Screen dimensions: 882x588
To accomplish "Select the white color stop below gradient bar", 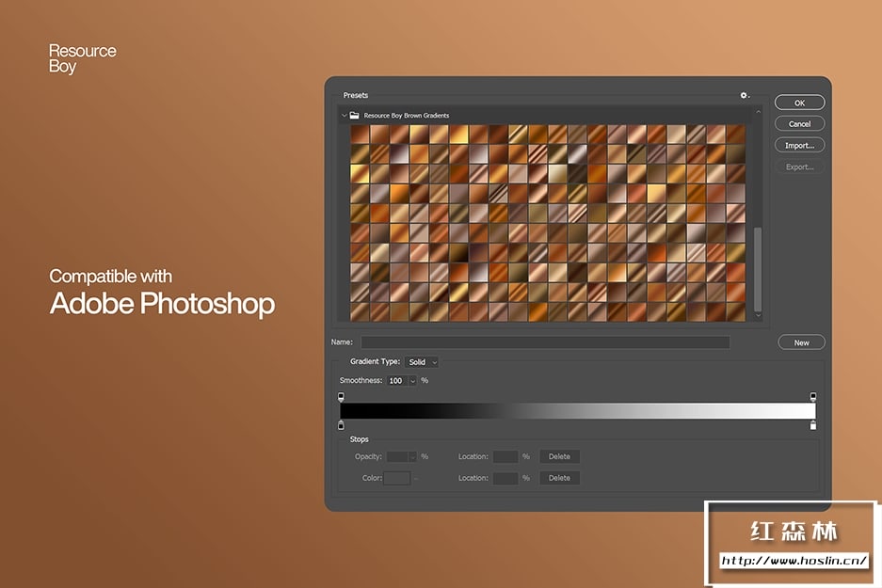I will click(x=812, y=425).
